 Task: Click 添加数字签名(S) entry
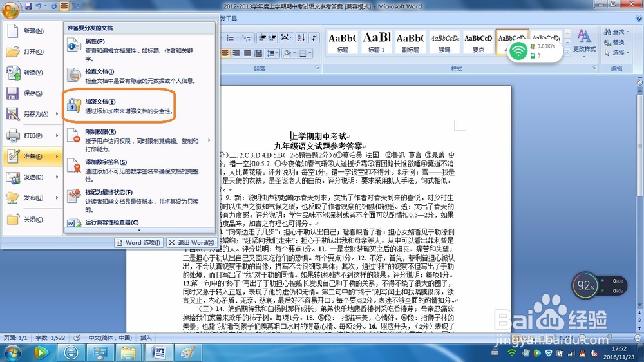[x=139, y=170]
